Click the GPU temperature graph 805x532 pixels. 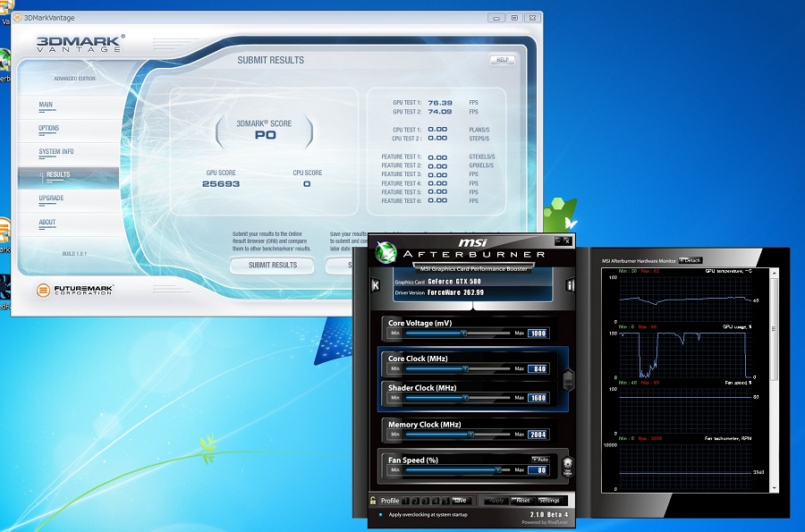tap(685, 300)
